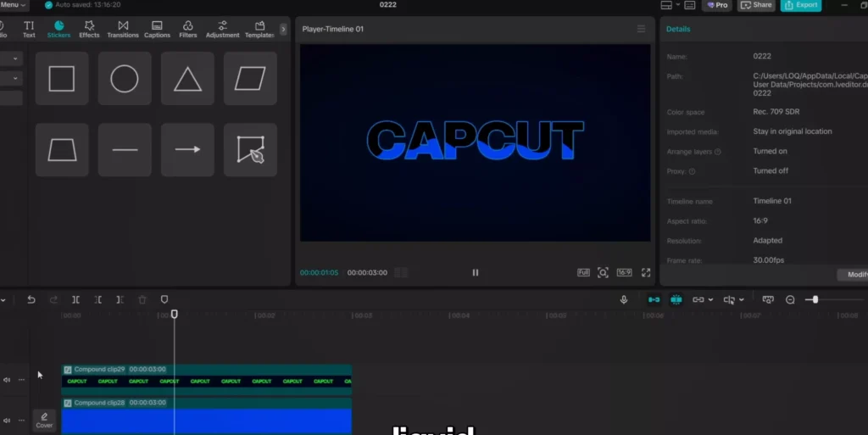Open more options for the Compound clip29 track
Viewport: 868px width, 435px height.
[x=21, y=380]
